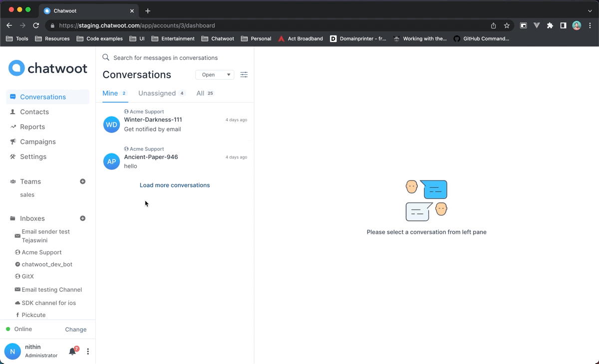Click the search magnifier icon
The height and width of the screenshot is (364, 599).
pos(106,57)
